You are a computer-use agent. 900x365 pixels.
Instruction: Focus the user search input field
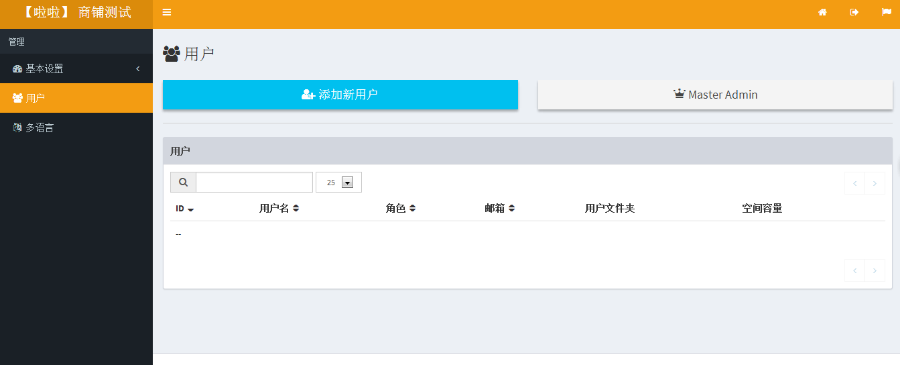coord(254,182)
